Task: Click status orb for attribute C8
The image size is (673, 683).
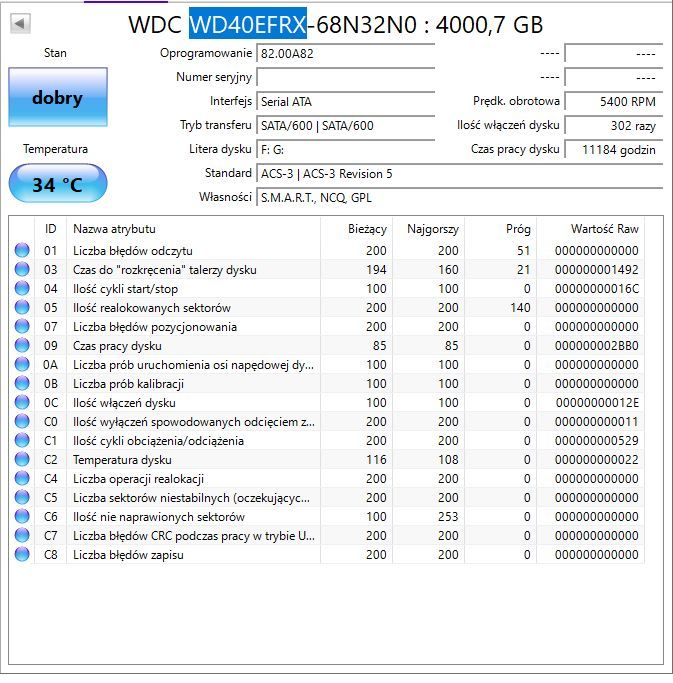Action: 22,555
